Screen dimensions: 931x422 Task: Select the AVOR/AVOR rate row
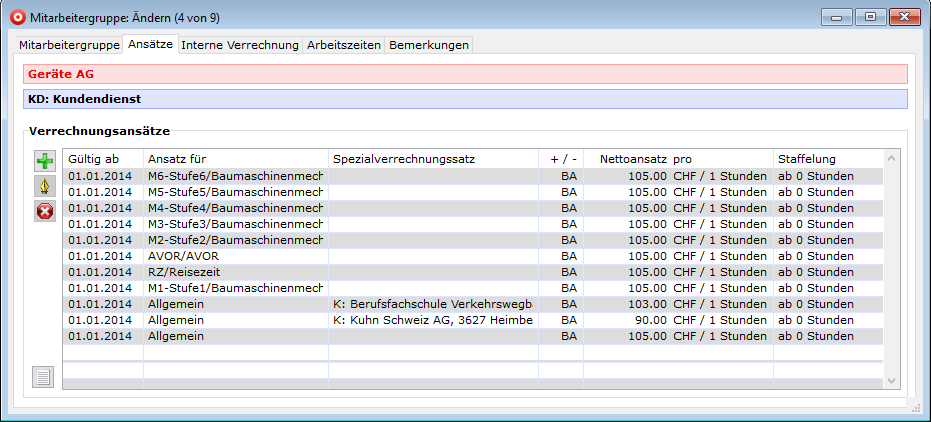tap(235, 256)
